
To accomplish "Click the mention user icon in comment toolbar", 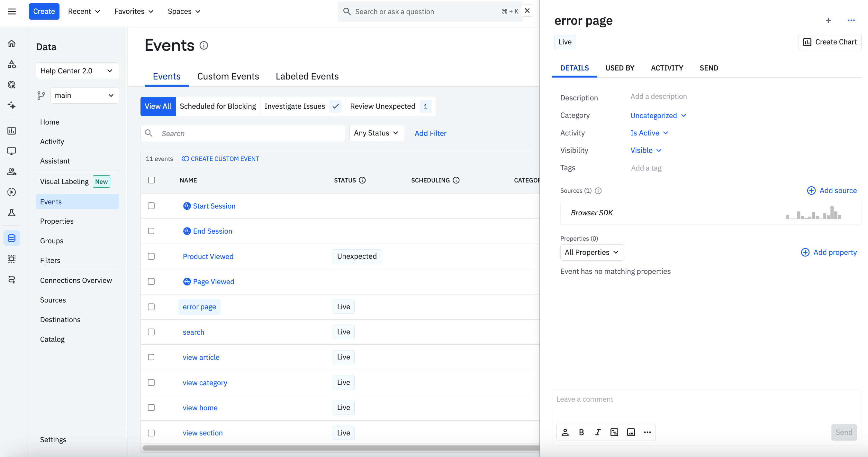I will click(565, 432).
